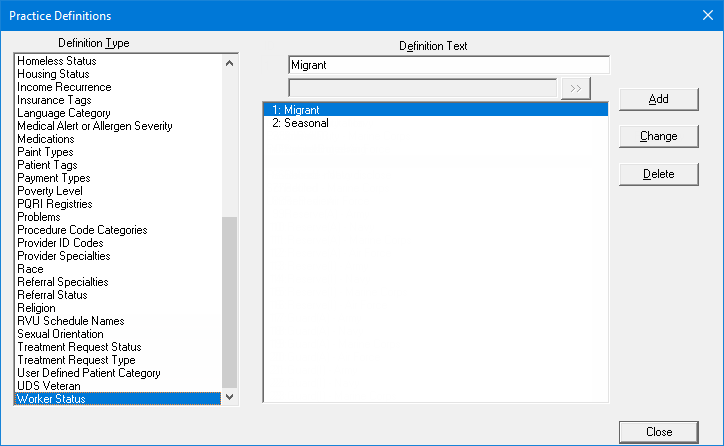Select Medications definition type

pos(46,139)
